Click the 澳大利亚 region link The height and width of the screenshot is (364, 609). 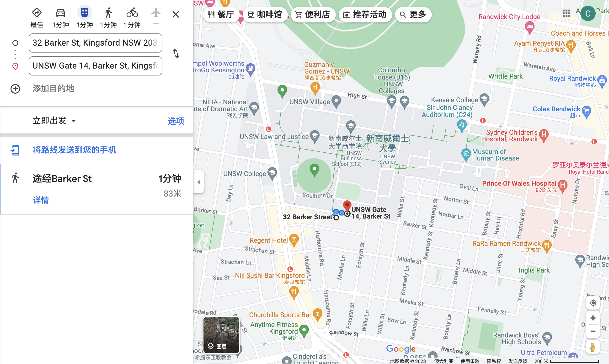pyautogui.click(x=444, y=361)
